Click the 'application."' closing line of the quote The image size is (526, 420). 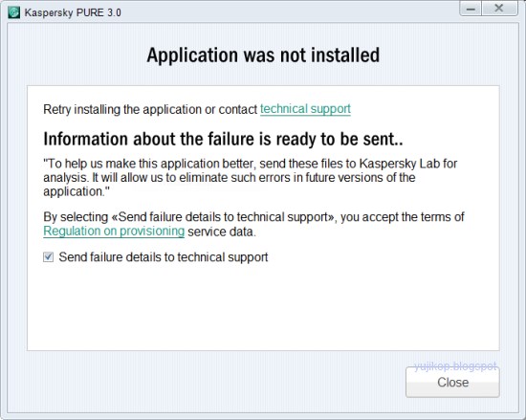tap(77, 192)
